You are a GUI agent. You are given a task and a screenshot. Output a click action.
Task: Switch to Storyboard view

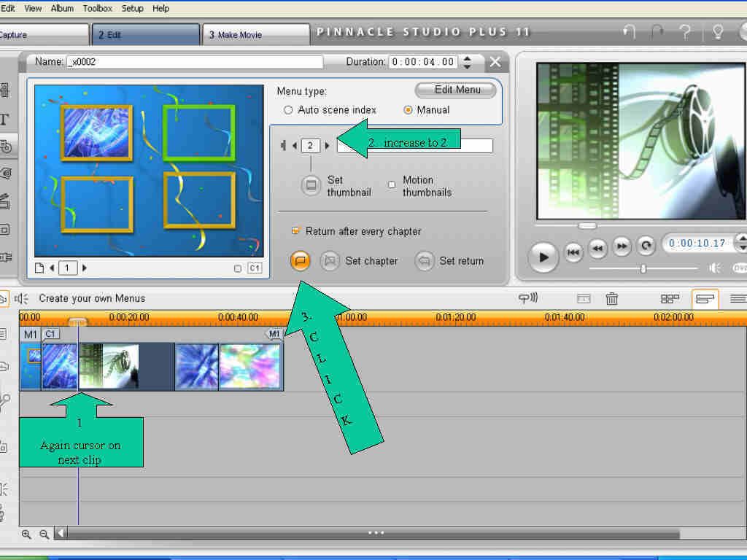point(670,299)
